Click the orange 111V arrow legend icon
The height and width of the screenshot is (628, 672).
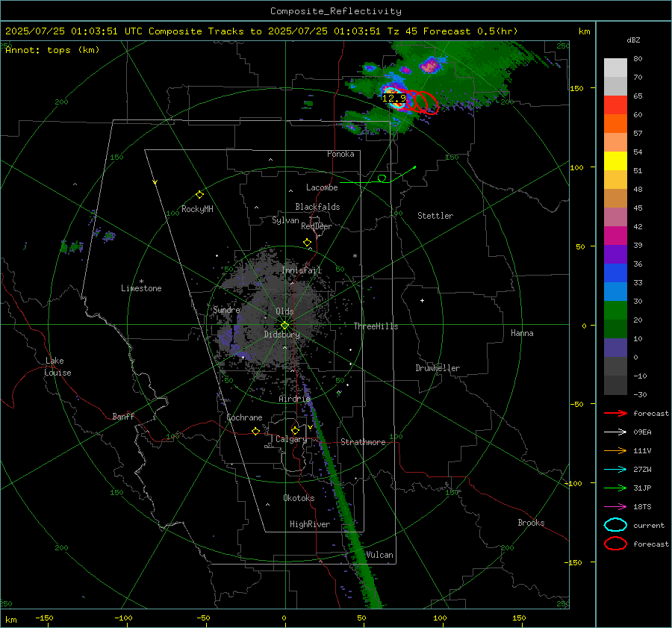tap(615, 450)
